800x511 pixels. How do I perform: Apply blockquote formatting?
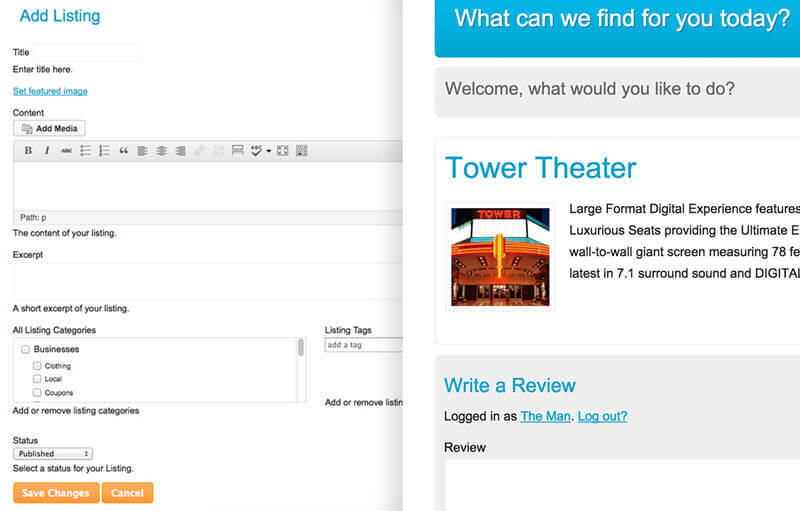tap(124, 151)
